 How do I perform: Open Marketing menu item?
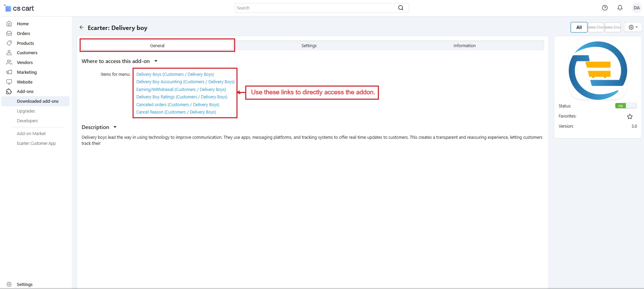pyautogui.click(x=27, y=72)
